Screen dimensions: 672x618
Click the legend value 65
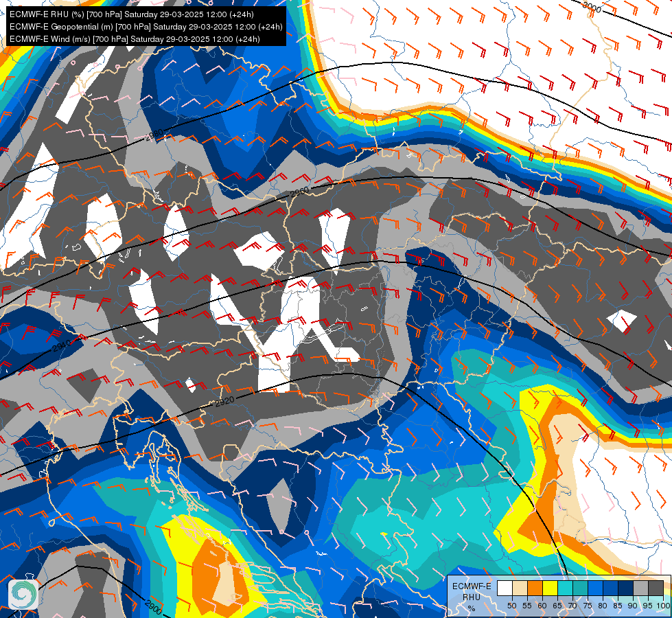pos(557,606)
